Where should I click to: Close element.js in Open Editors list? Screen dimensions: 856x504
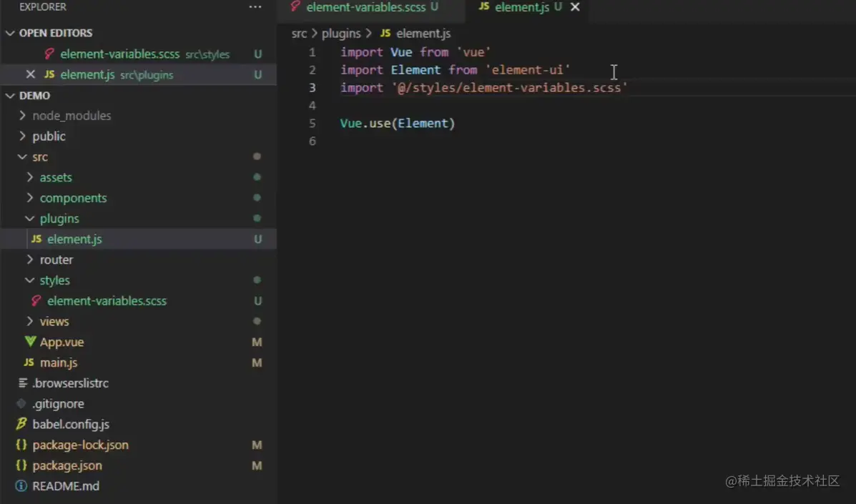[x=31, y=74]
